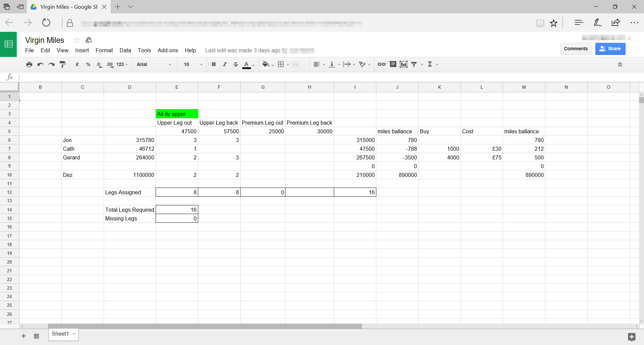The width and height of the screenshot is (644, 345).
Task: Open the Sheet1 tab dropdown arrow
Action: (74, 334)
